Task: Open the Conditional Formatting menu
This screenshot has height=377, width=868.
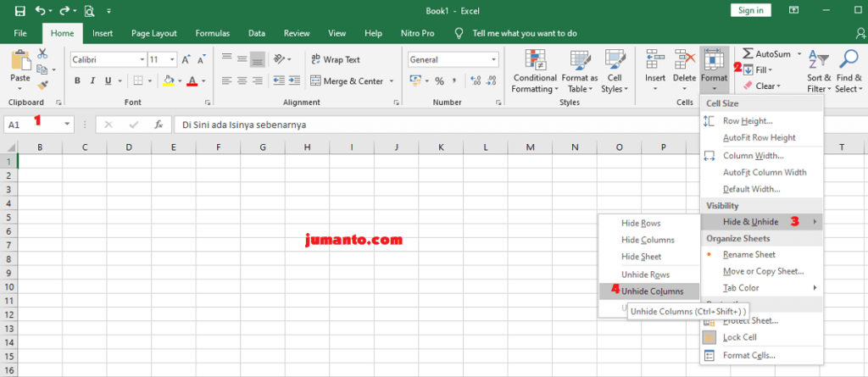Action: point(535,71)
